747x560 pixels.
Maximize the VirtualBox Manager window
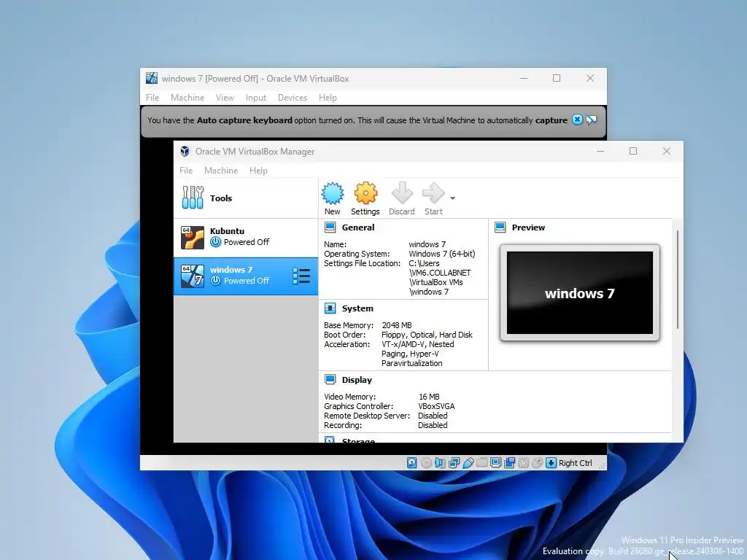tap(633, 151)
